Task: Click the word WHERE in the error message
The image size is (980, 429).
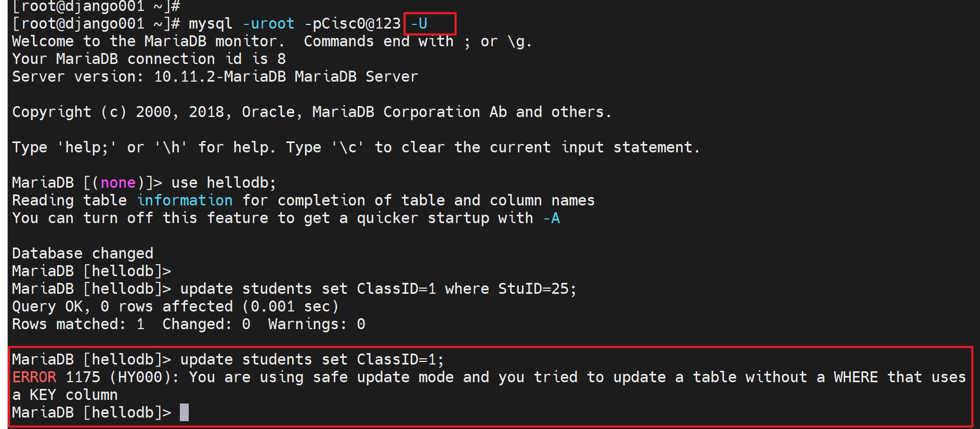Action: 855,377
